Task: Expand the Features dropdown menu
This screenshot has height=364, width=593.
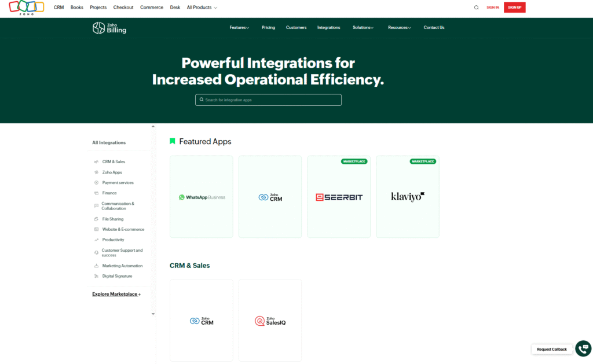Action: coord(239,28)
